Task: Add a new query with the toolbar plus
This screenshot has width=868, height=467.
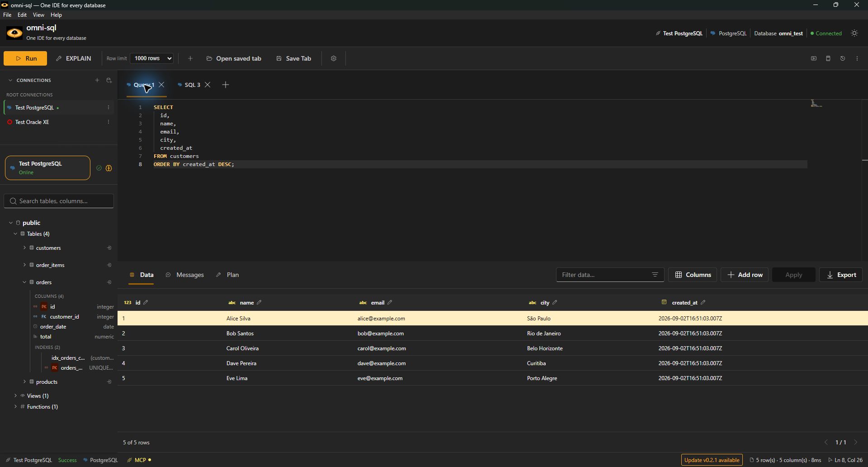Action: coord(190,58)
